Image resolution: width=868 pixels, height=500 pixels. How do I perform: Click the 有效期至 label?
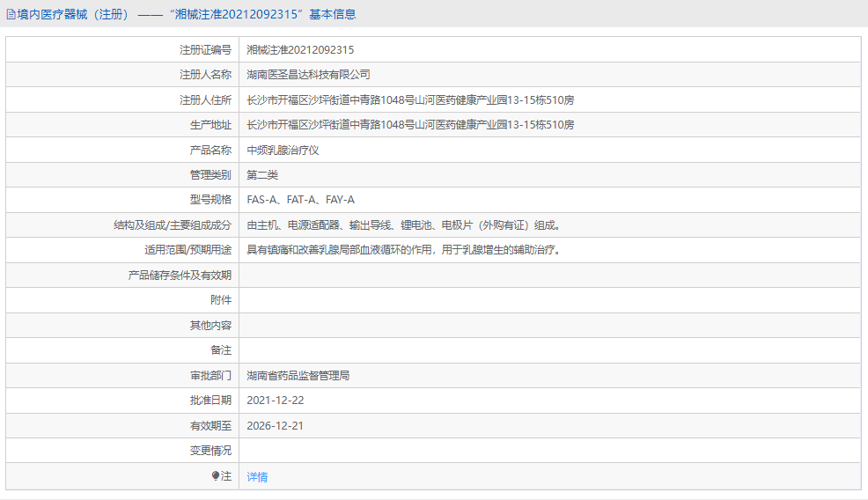210,426
